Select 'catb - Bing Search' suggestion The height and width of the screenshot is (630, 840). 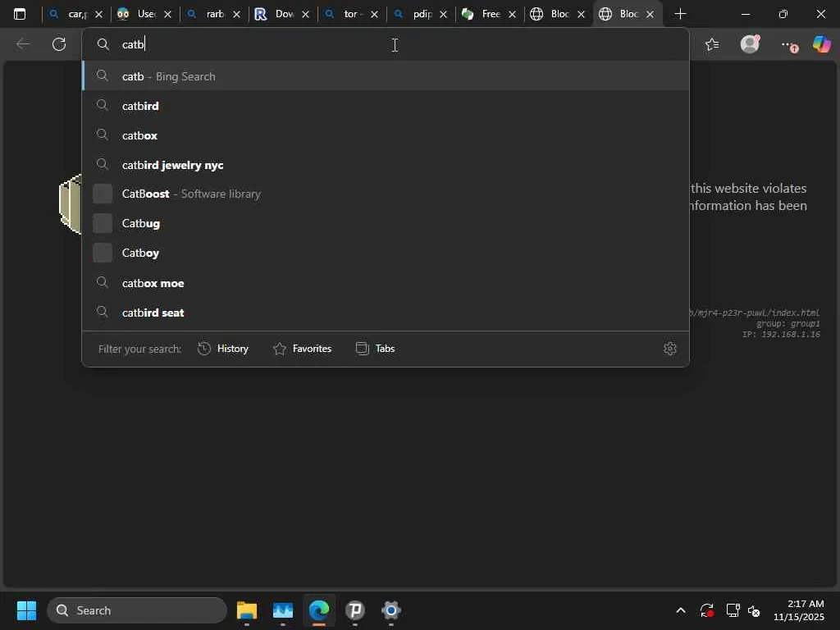pos(386,76)
